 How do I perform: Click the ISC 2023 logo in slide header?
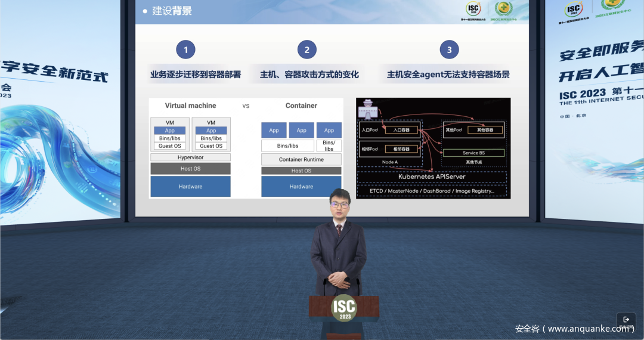[x=473, y=9]
